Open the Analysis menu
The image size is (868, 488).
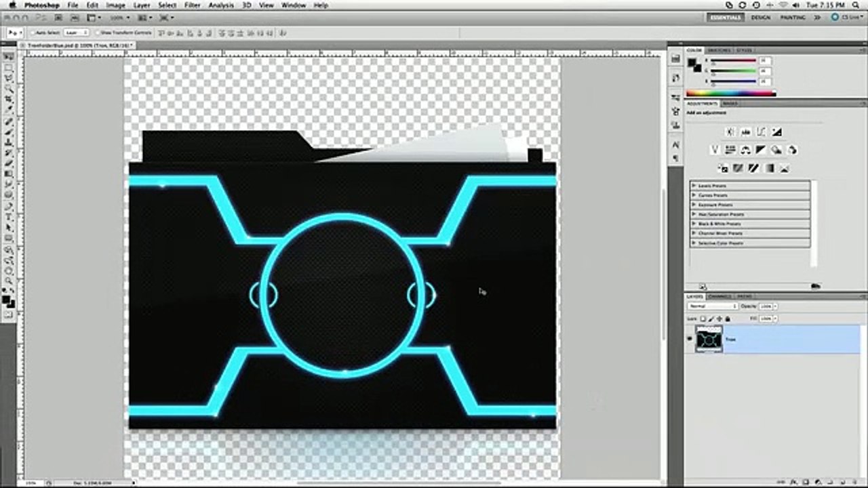[x=221, y=5]
